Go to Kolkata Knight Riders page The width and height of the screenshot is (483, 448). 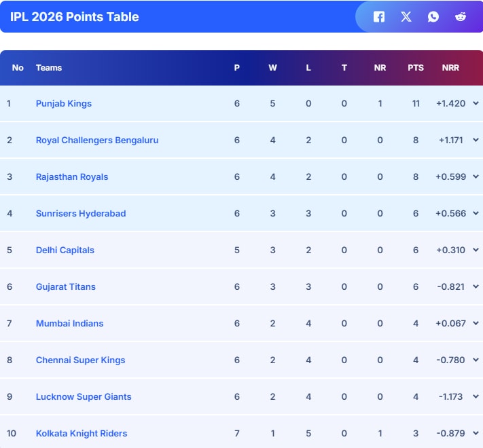click(x=82, y=434)
